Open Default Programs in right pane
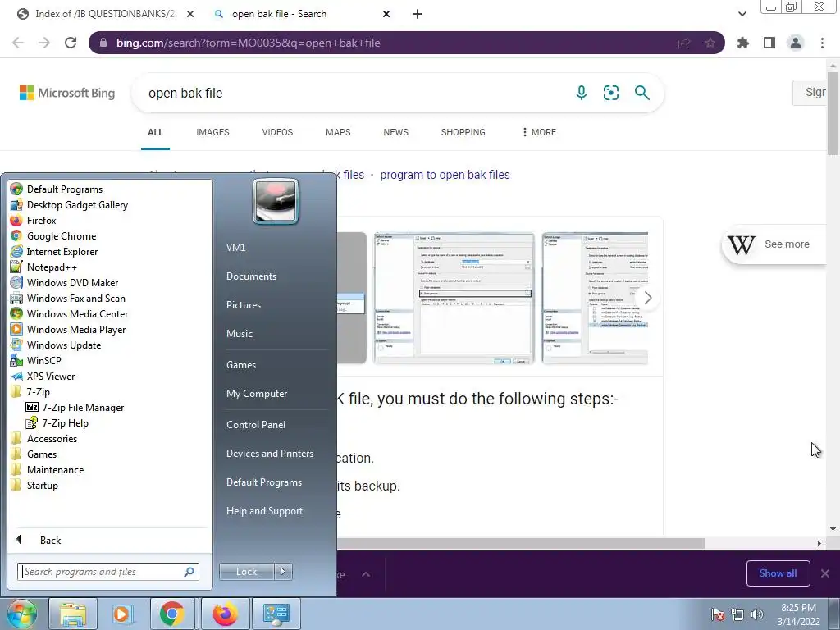 coord(263,482)
